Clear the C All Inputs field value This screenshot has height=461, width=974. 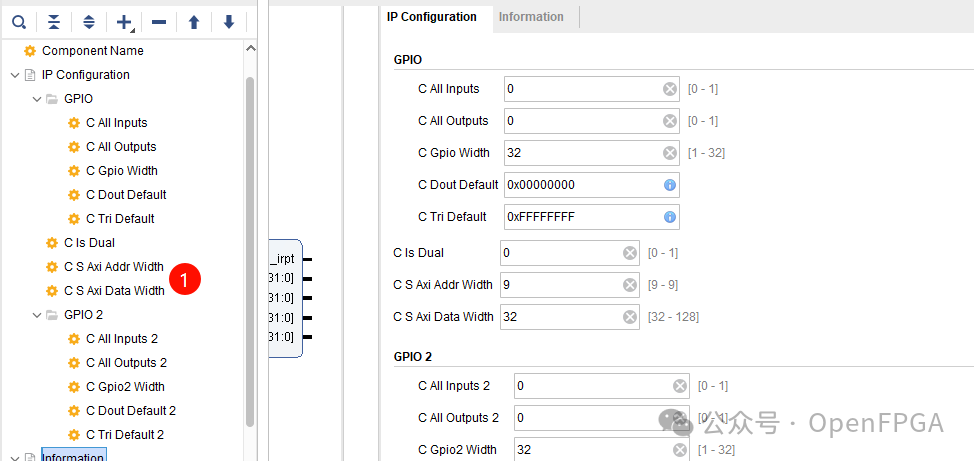click(670, 89)
